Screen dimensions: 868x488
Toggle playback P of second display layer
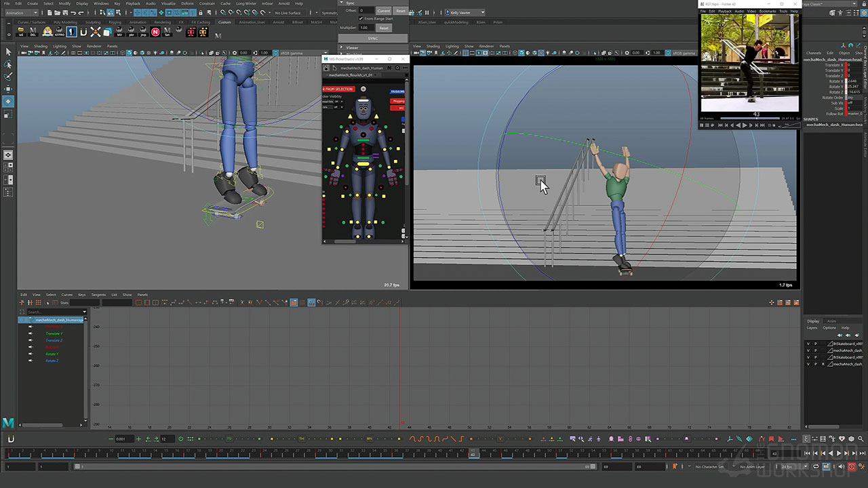point(816,350)
